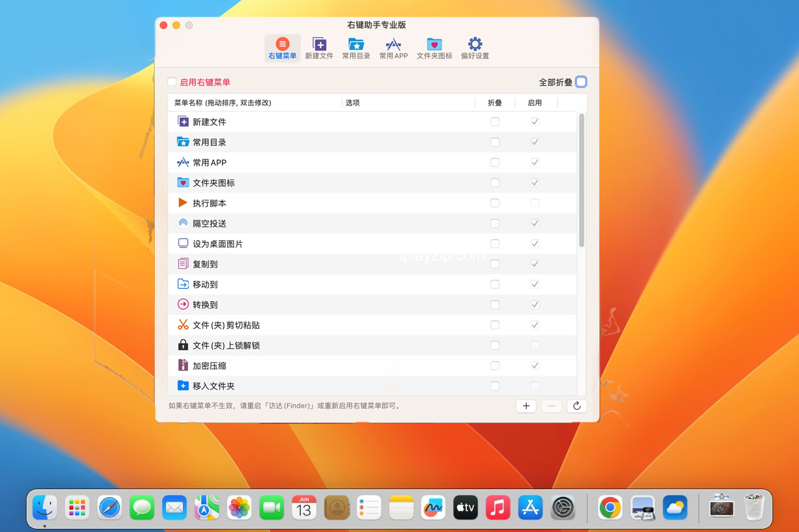Switch to 常用APP toolbar tab
Image resolution: width=799 pixels, height=532 pixels.
pyautogui.click(x=394, y=49)
